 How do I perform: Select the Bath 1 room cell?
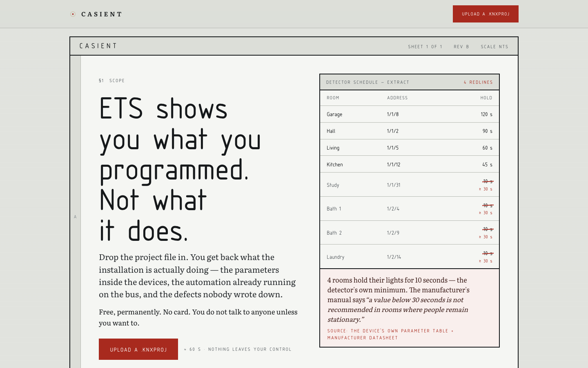(334, 209)
